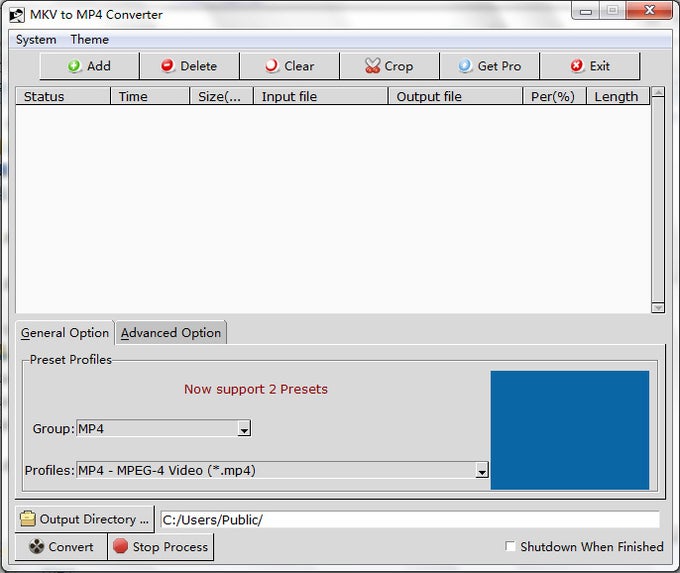The image size is (680, 573).
Task: Start conversion with the Convert button
Action: [x=61, y=547]
